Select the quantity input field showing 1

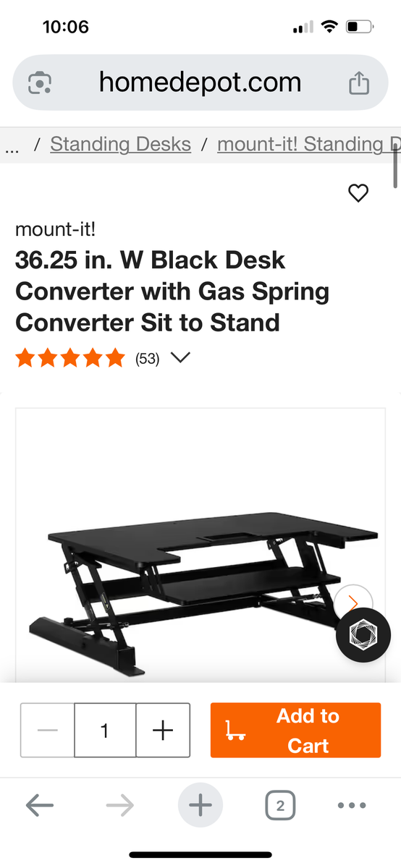(x=105, y=731)
